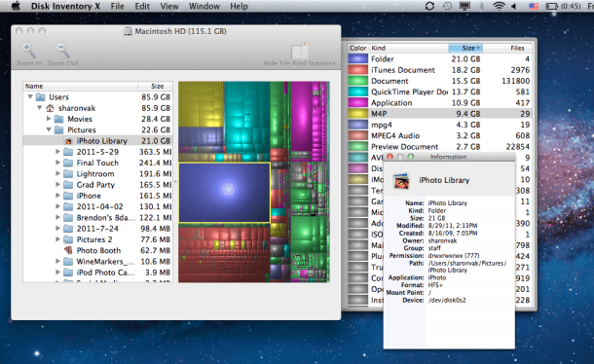Image resolution: width=594 pixels, height=364 pixels.
Task: Expand the Movies folder triangle
Action: click(x=49, y=119)
